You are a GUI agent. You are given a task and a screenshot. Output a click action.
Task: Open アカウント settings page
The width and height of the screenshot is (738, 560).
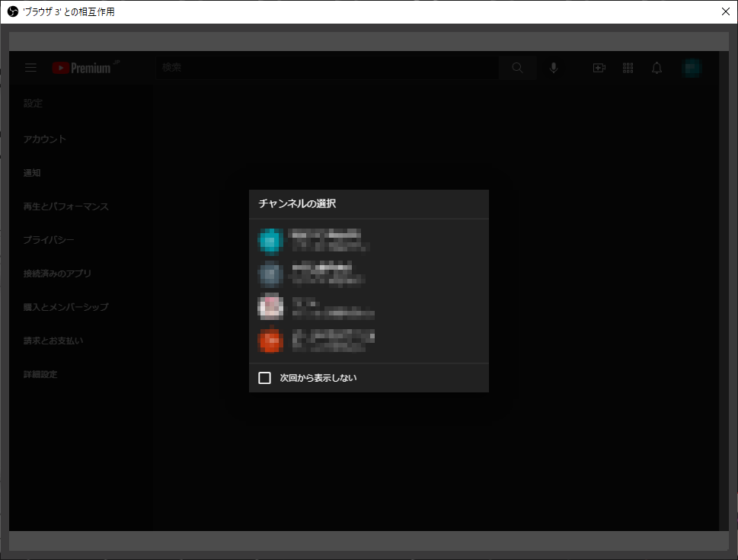pyautogui.click(x=45, y=139)
